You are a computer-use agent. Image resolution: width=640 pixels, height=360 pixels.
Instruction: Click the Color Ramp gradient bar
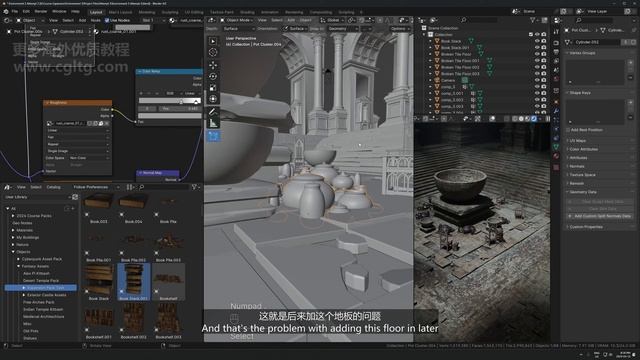(169, 101)
